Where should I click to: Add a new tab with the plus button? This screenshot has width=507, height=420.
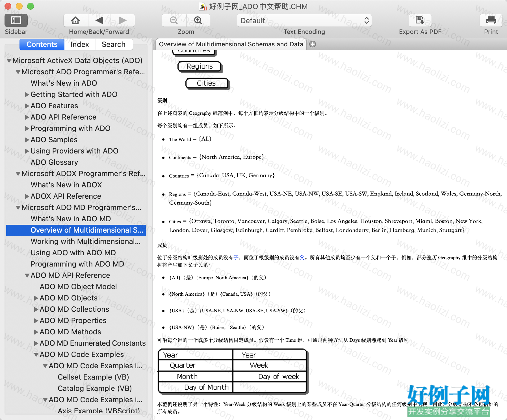[x=313, y=44]
